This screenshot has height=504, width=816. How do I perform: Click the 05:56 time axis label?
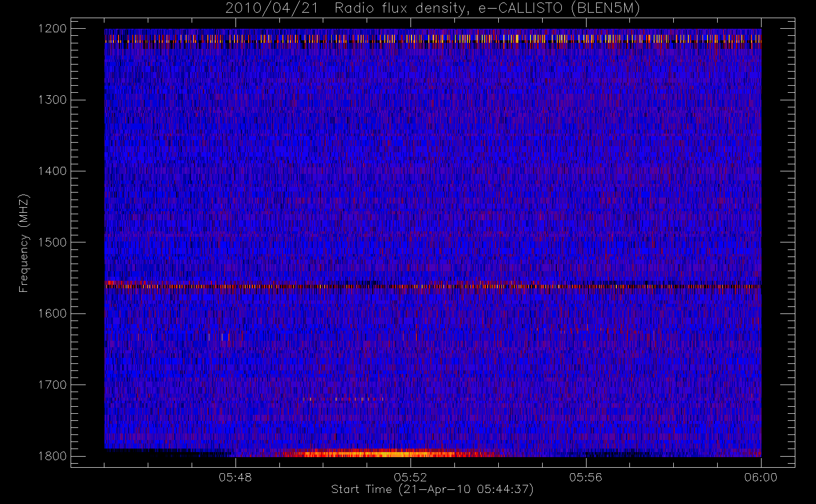coord(586,477)
